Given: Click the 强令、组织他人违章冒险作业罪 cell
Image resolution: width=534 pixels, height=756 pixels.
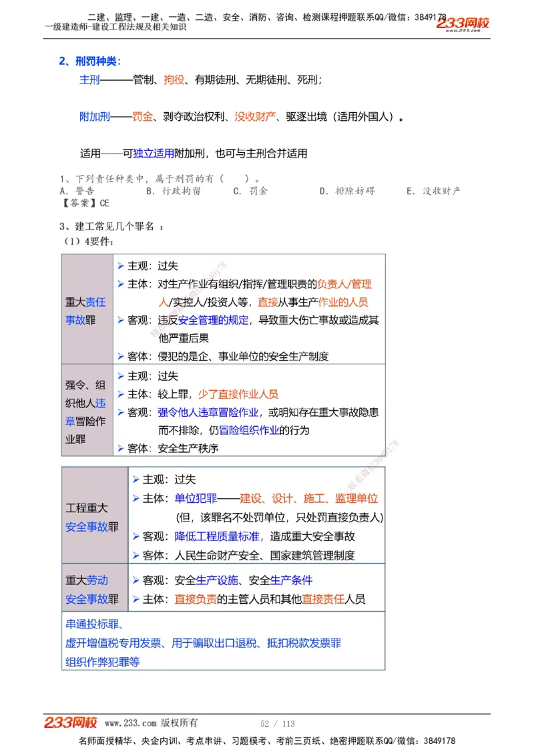Looking at the screenshot, I should tap(86, 409).
